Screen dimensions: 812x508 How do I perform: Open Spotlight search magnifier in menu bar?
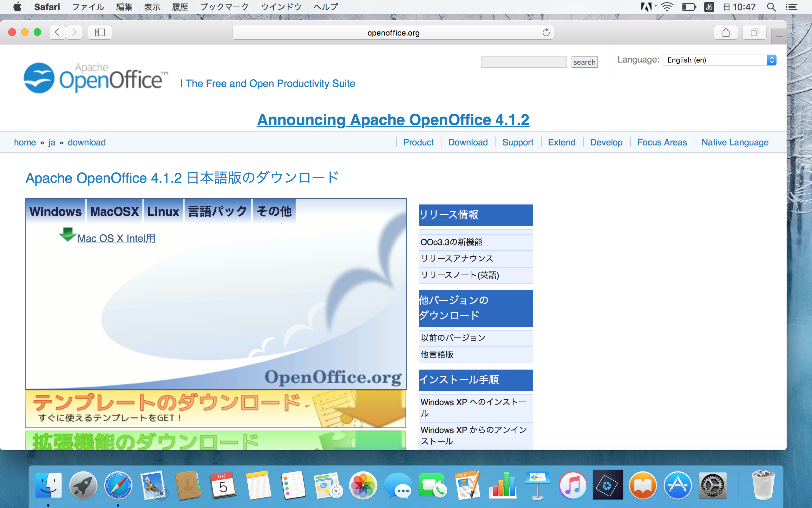tap(771, 7)
